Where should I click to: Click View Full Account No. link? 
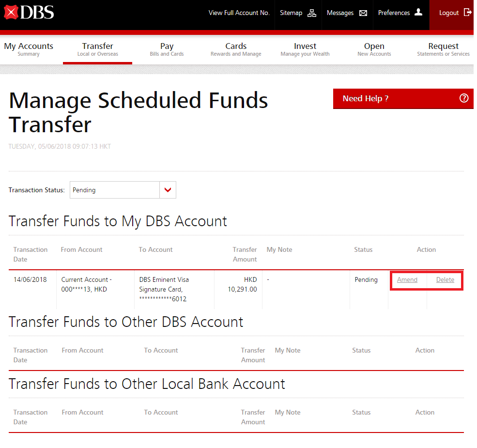pos(239,13)
